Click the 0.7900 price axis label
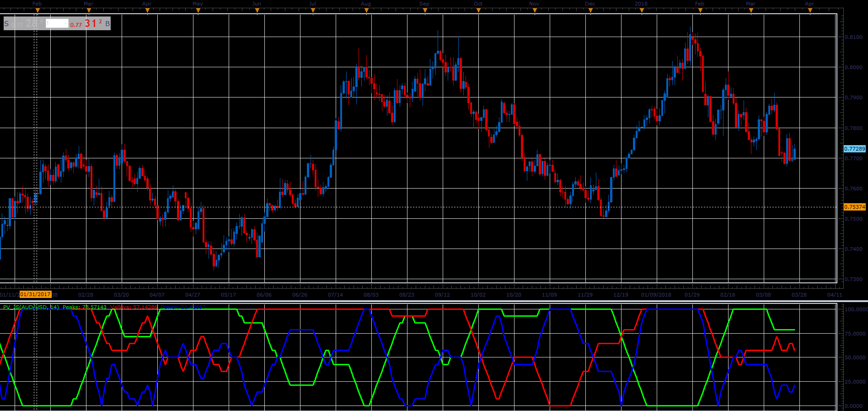The image size is (868, 411). click(853, 97)
